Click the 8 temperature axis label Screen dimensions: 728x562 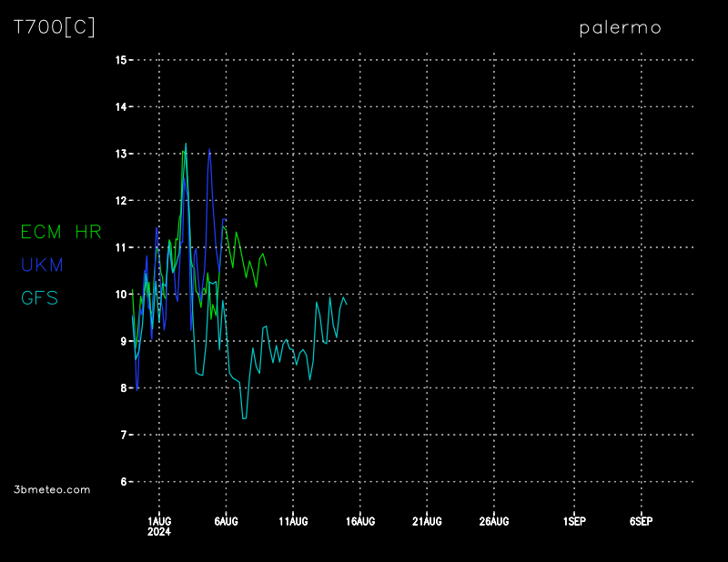[124, 388]
